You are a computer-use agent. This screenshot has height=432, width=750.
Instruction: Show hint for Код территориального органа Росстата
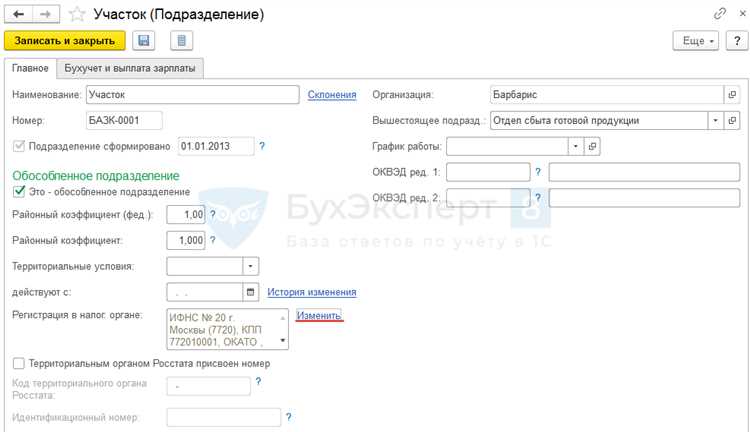(258, 381)
